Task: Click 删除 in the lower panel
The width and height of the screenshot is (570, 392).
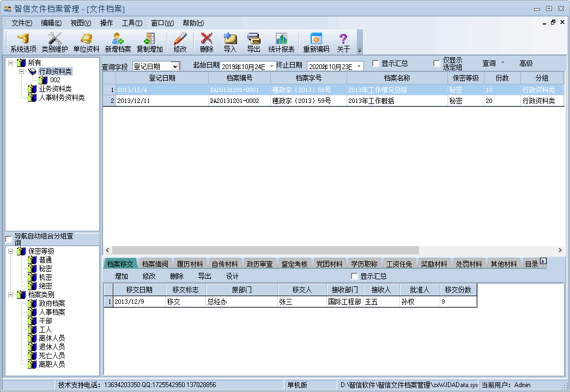Action: click(177, 277)
